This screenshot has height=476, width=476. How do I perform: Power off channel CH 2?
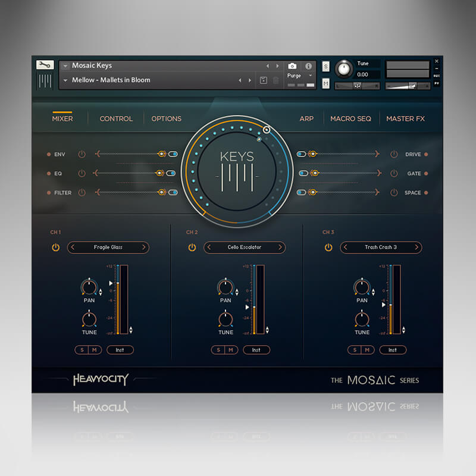point(192,248)
